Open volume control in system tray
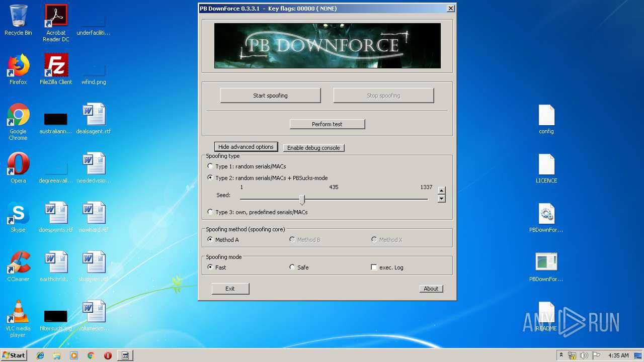This screenshot has width=644, height=362. [584, 355]
